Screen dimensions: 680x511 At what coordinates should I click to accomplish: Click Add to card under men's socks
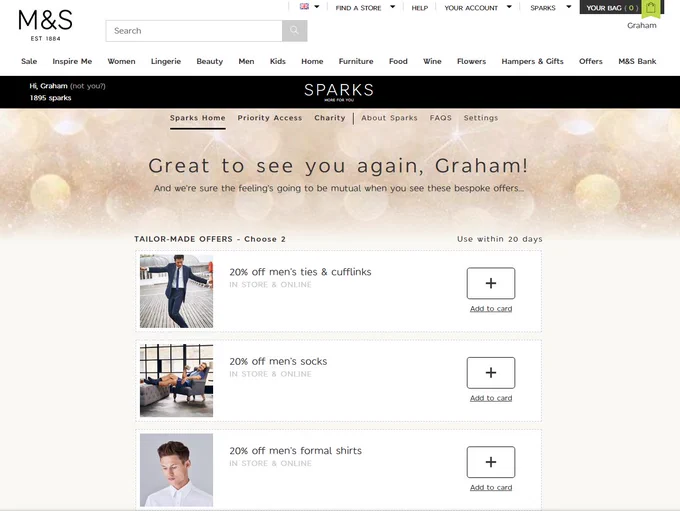[491, 398]
